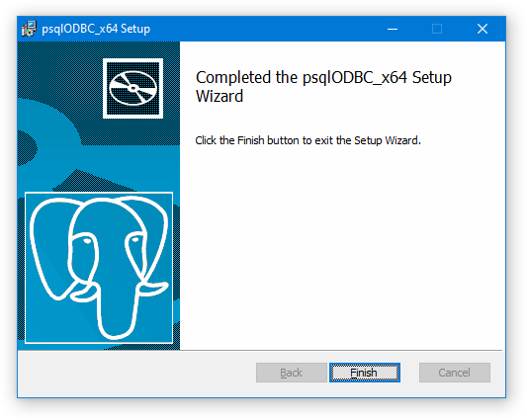Click the disabled maximize button
This screenshot has height=420, width=527.
click(x=437, y=29)
